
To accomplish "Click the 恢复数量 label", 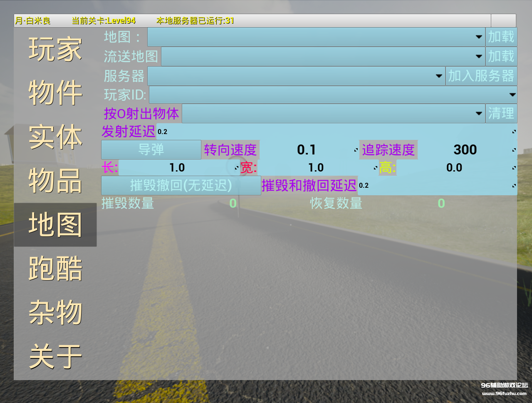I will (336, 203).
